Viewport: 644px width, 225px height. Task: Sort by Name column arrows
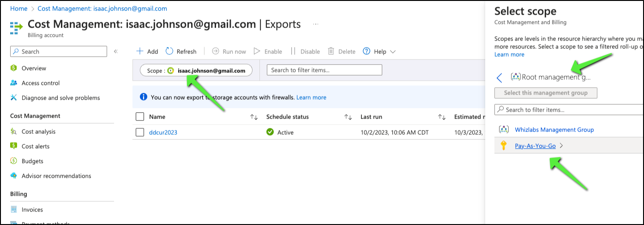tap(254, 117)
